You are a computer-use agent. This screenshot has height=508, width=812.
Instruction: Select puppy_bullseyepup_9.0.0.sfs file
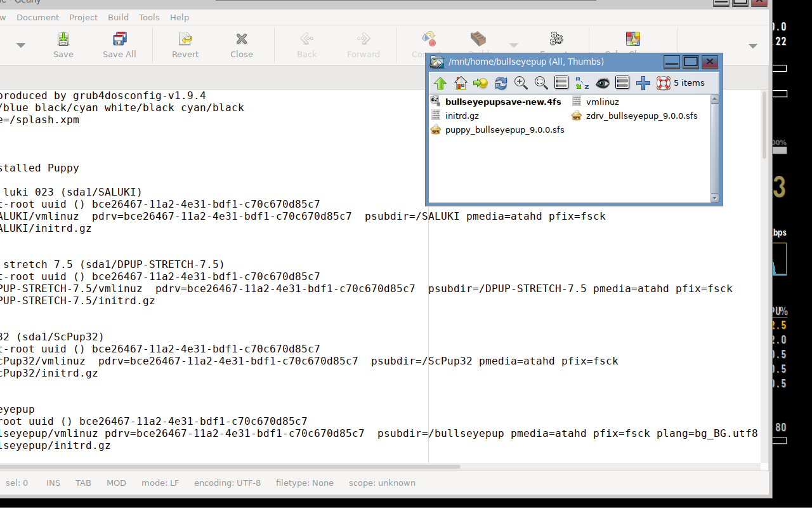point(497,130)
